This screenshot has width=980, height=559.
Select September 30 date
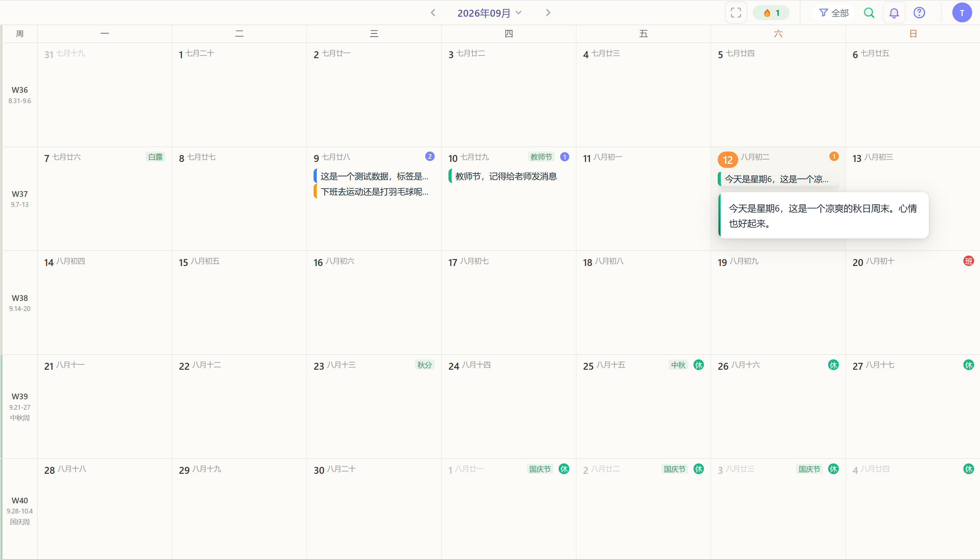(x=319, y=470)
